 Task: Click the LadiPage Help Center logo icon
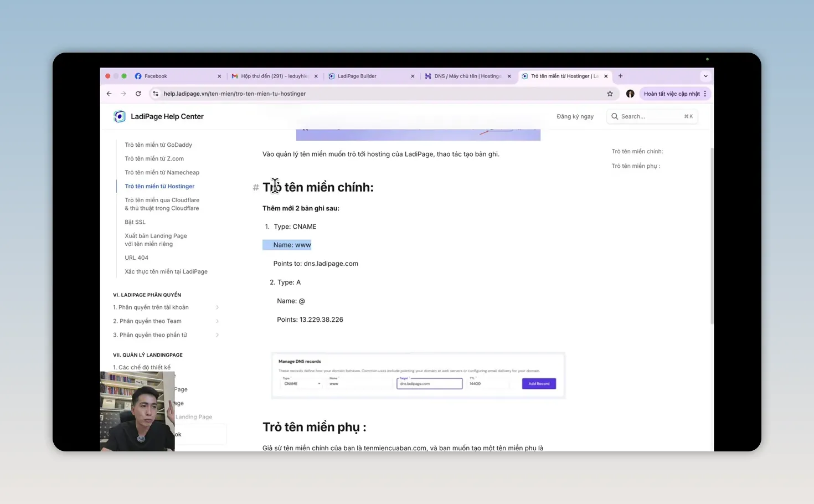tap(120, 116)
